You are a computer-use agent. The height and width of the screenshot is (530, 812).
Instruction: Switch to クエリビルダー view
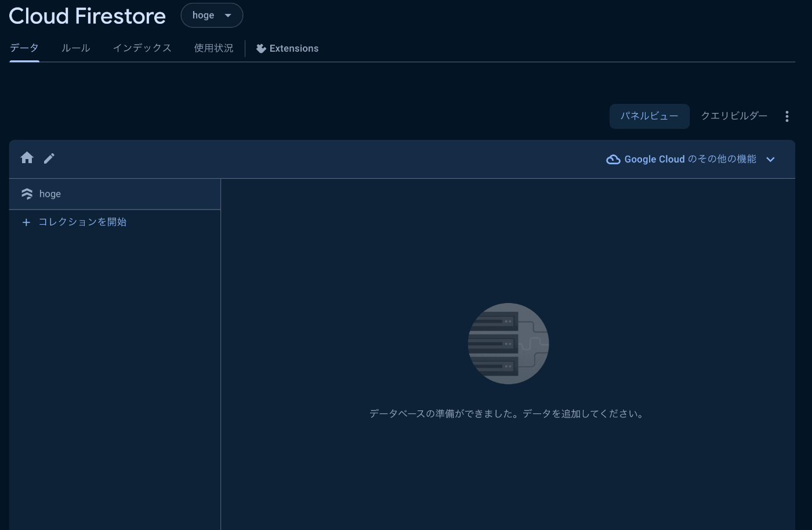pyautogui.click(x=734, y=116)
